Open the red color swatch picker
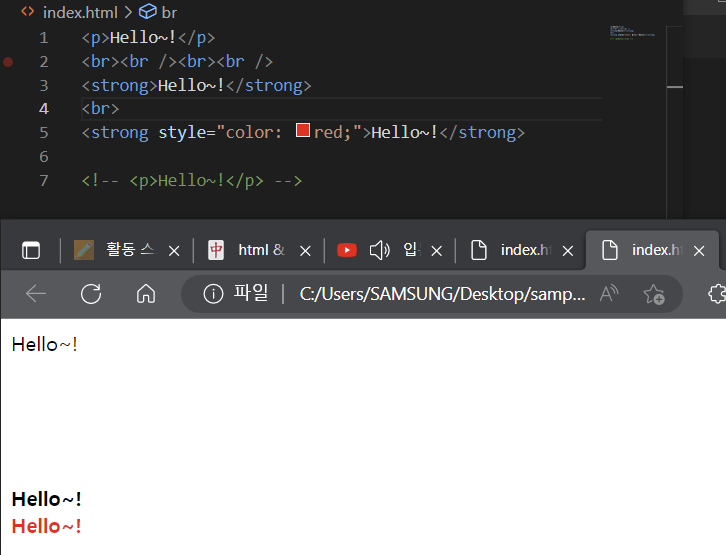The width and height of the screenshot is (726, 555). coord(303,130)
